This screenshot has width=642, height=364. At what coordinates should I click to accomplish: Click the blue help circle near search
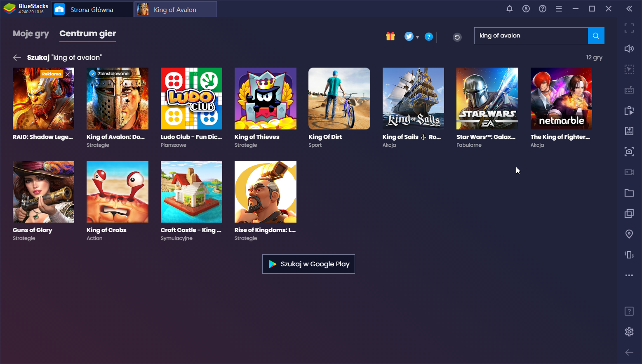pyautogui.click(x=429, y=37)
